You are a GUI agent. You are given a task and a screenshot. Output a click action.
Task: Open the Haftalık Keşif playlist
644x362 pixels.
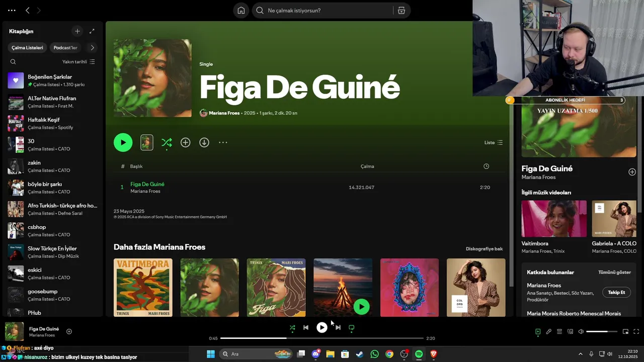(x=53, y=123)
